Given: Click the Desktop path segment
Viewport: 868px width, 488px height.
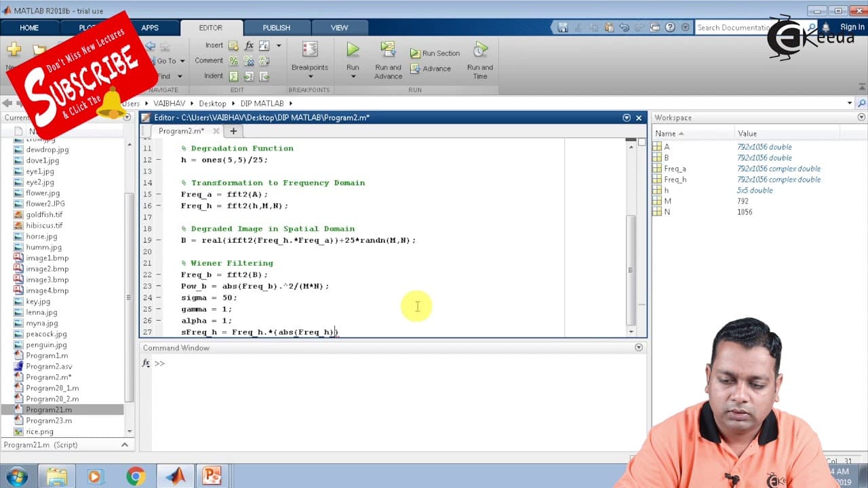Looking at the screenshot, I should (212, 104).
